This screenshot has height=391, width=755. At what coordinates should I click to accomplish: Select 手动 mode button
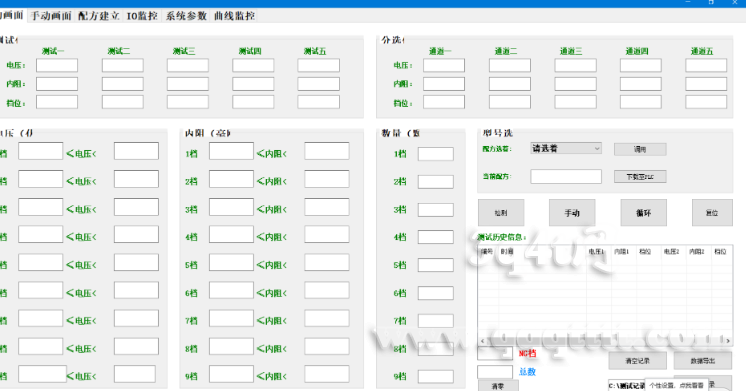pyautogui.click(x=572, y=213)
